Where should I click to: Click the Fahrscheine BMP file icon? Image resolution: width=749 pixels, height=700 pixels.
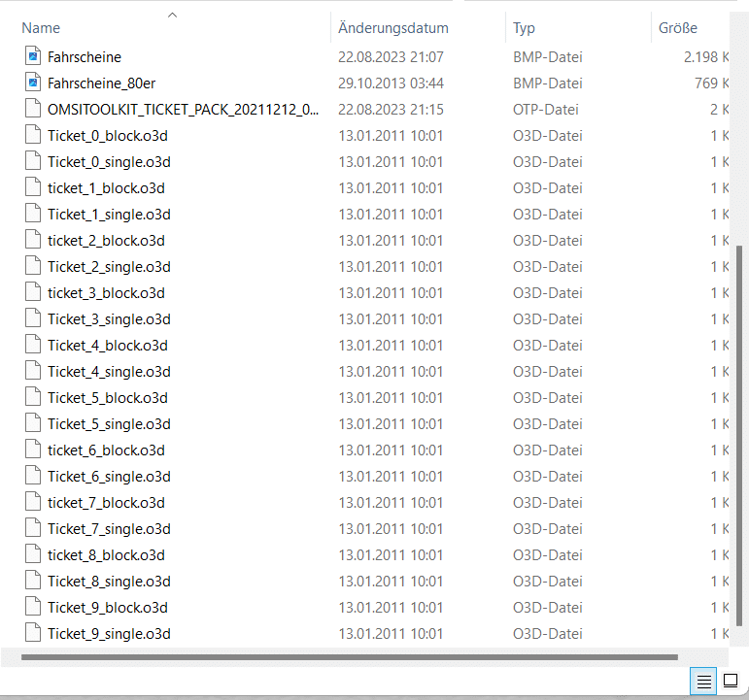pos(32,57)
